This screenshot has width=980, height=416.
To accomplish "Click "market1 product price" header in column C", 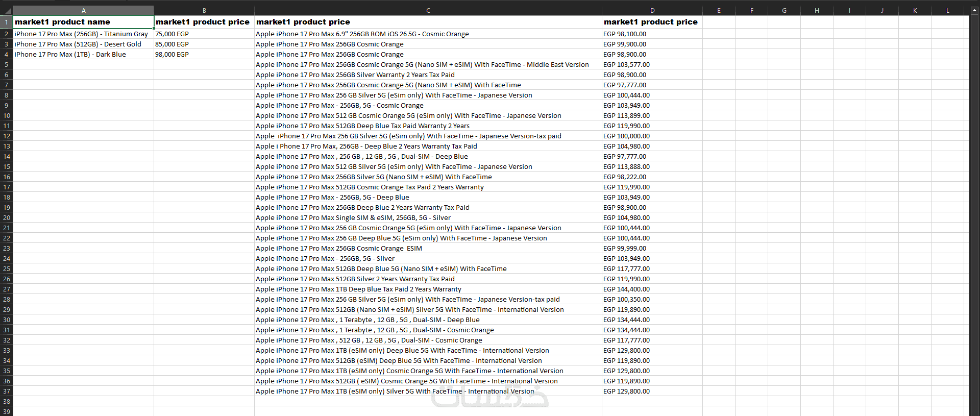I will (x=428, y=22).
